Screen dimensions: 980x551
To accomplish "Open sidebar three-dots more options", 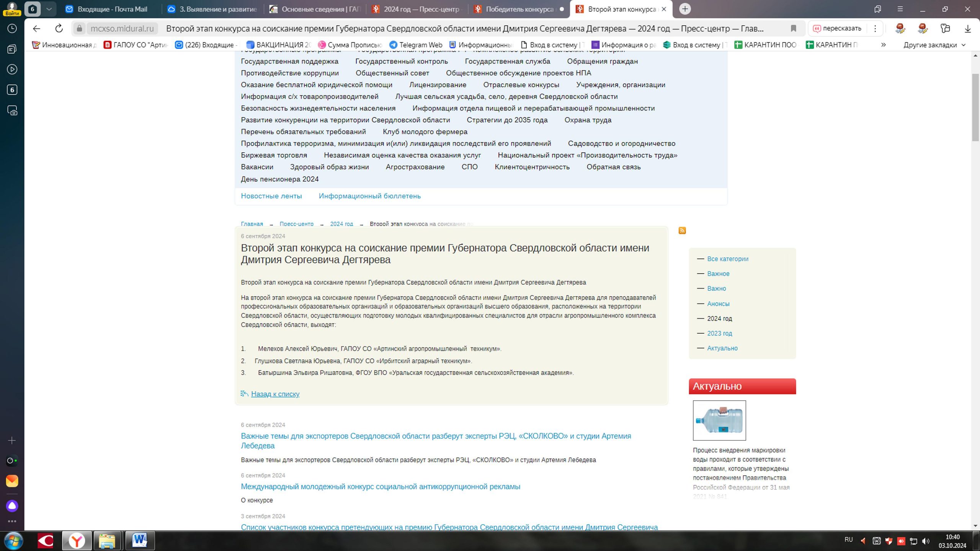I will [12, 521].
